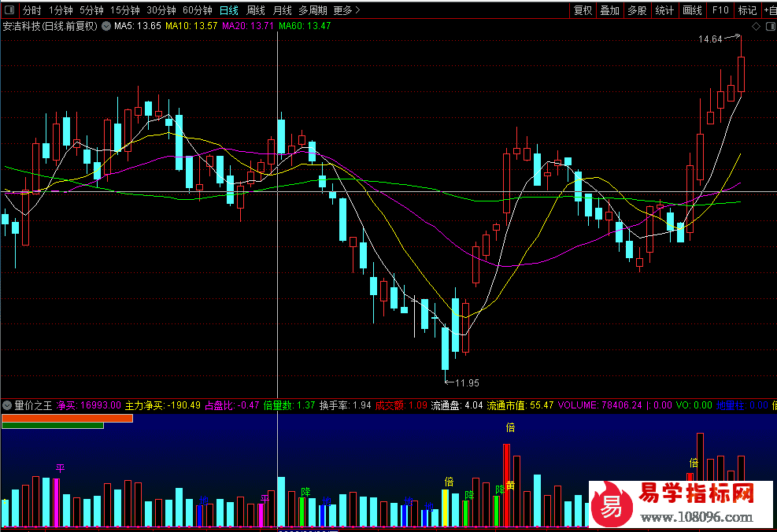
Task: Open the 量价之王 indicator dropdown circle
Action: click(7, 405)
